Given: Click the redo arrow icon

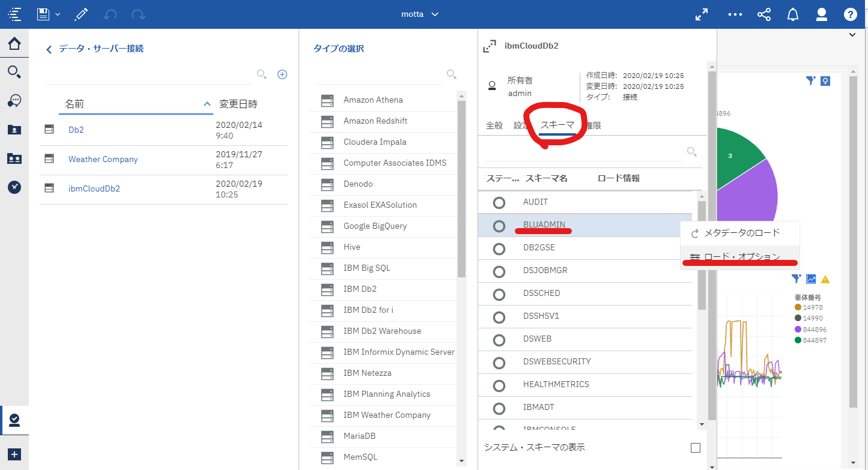Looking at the screenshot, I should tap(138, 14).
